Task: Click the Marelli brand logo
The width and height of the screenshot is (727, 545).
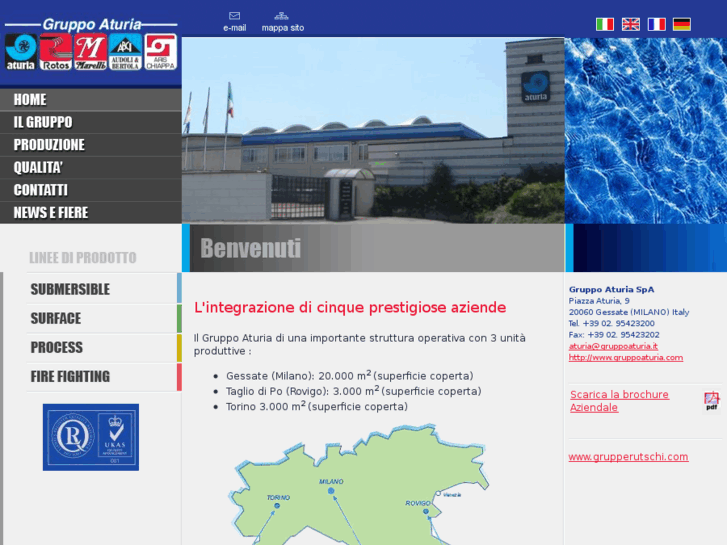Action: click(90, 52)
